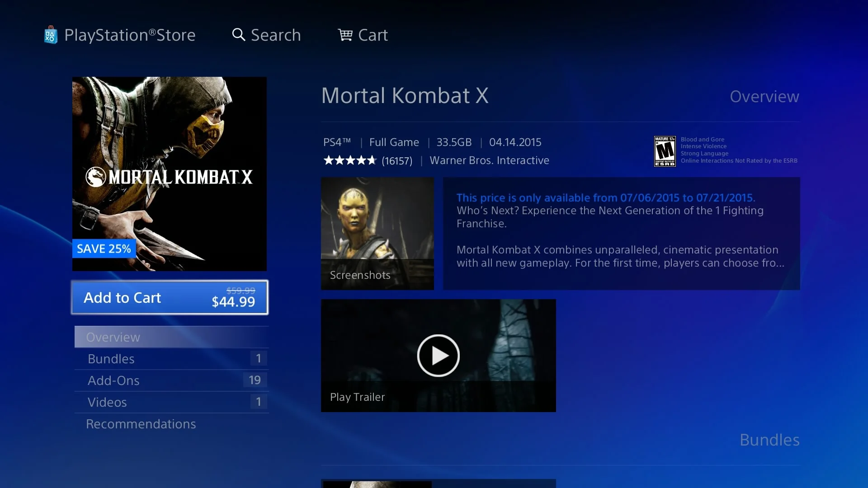Open the Screenshots thumbnail

[x=377, y=234]
